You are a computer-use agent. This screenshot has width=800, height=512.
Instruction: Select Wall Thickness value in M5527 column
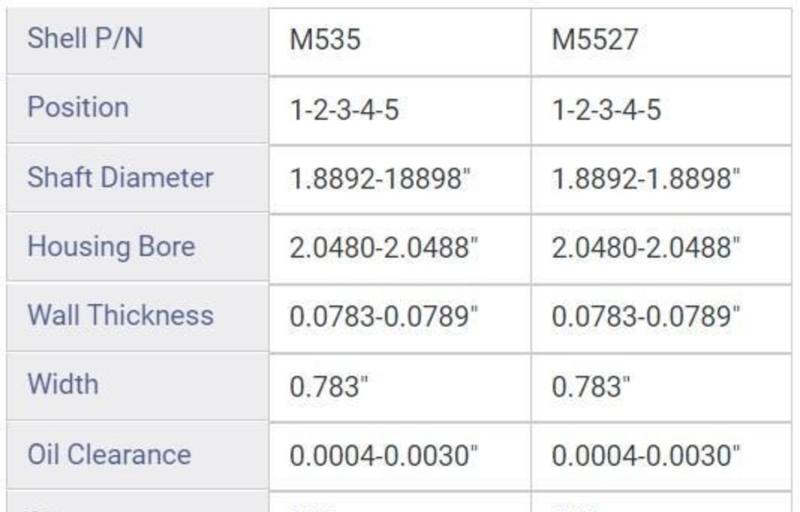(646, 317)
